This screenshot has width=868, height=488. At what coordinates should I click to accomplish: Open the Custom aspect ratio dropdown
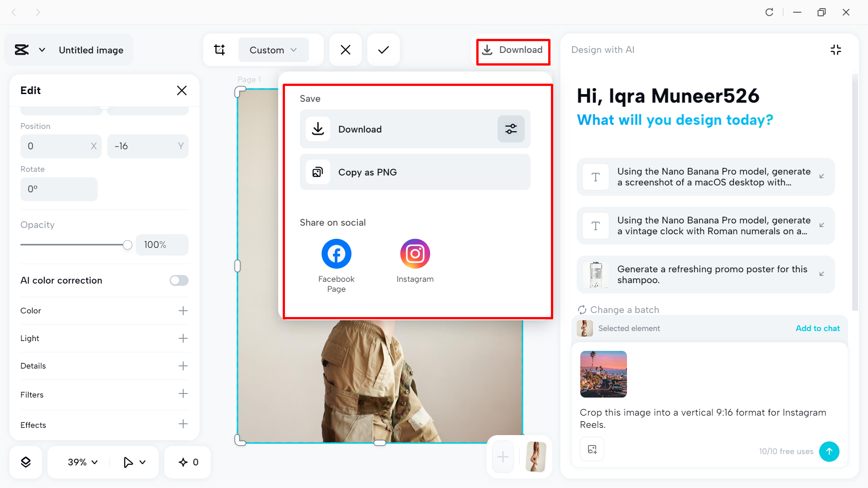pos(273,50)
